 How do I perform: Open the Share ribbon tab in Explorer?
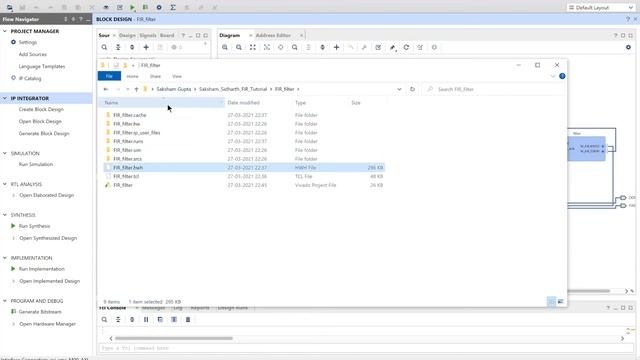pos(155,76)
